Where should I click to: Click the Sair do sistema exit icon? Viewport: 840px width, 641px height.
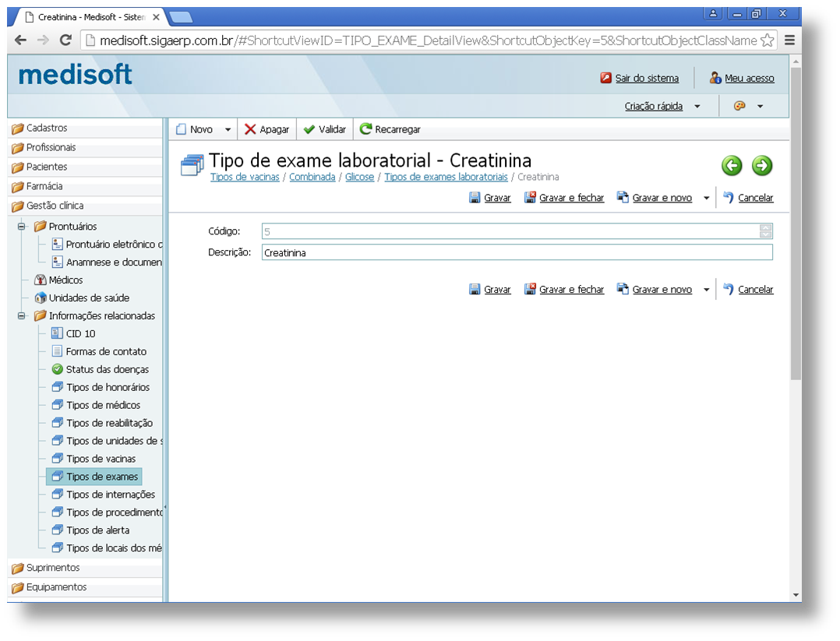pyautogui.click(x=606, y=78)
